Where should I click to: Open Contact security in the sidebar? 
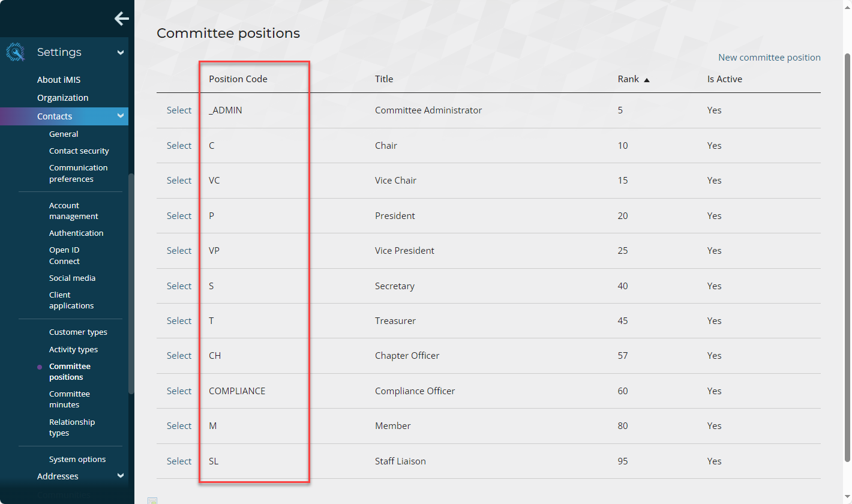pos(79,151)
